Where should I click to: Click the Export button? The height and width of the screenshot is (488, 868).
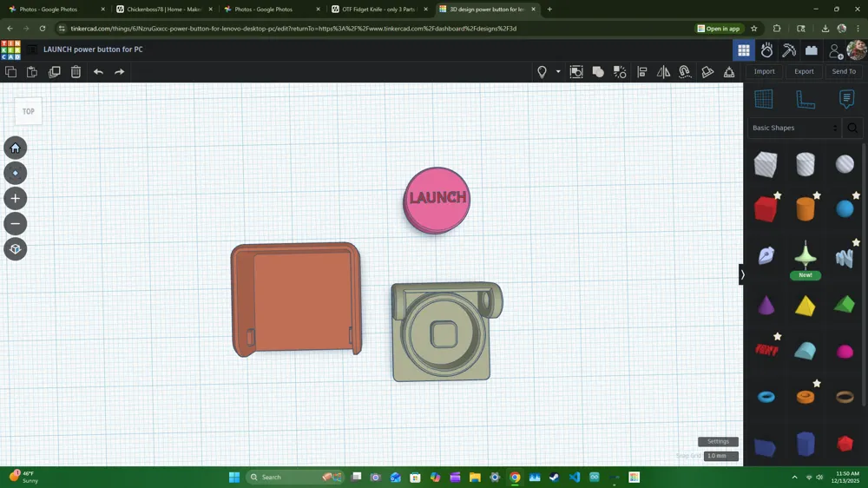[x=804, y=71]
